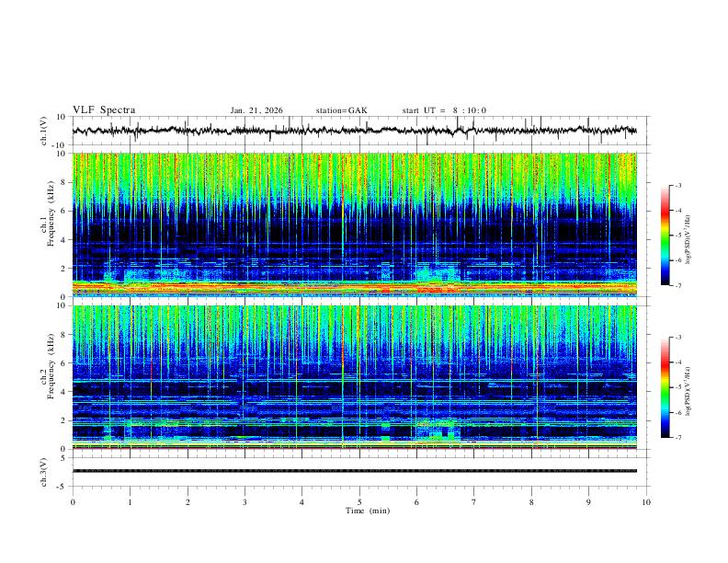Click time axis tick label '5' under the plots

(x=359, y=502)
